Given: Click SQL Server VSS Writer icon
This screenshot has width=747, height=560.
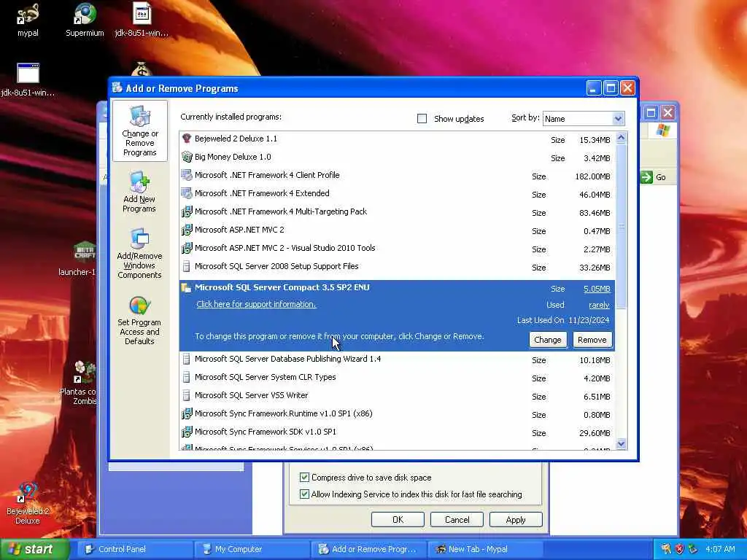Looking at the screenshot, I should 187,395.
